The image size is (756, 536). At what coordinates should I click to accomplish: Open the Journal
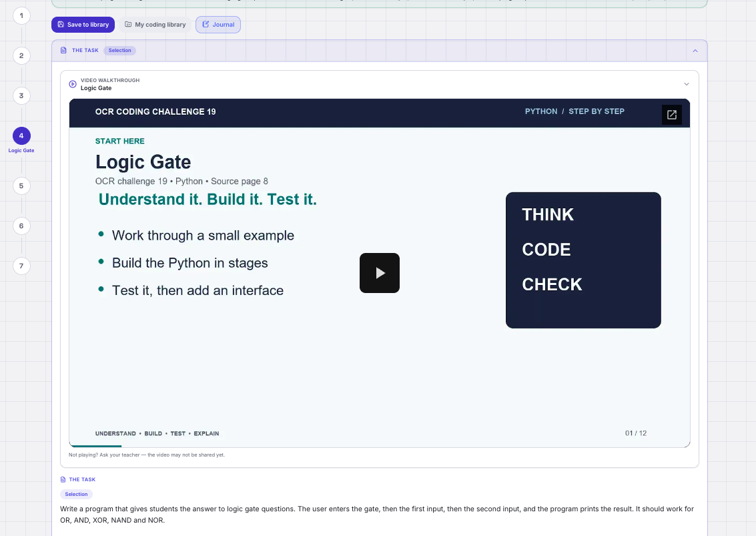coord(218,25)
